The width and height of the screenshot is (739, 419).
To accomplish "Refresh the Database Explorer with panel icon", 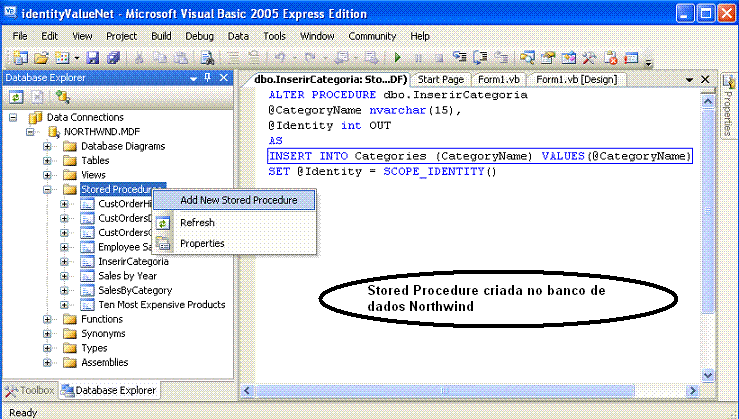I will click(x=16, y=97).
